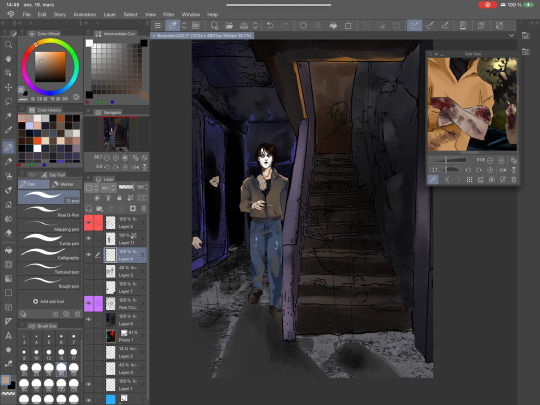Click Flip horizontal icon in Navigator
Viewport: 540px width, 405px height.
point(136,167)
